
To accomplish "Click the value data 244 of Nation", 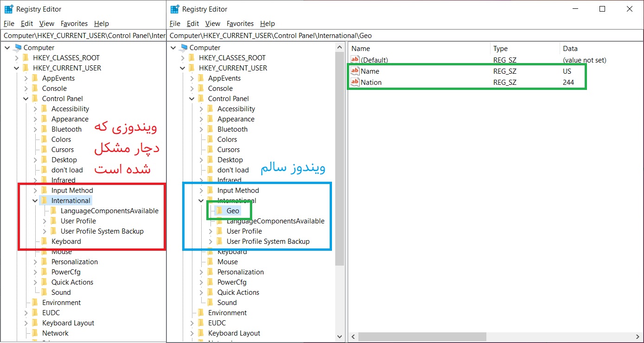I will point(568,82).
